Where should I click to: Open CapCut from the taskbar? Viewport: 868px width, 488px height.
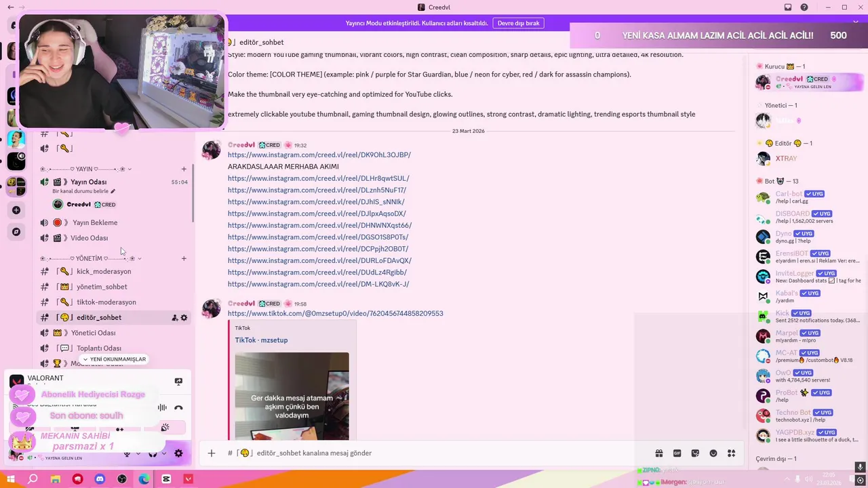point(166,479)
